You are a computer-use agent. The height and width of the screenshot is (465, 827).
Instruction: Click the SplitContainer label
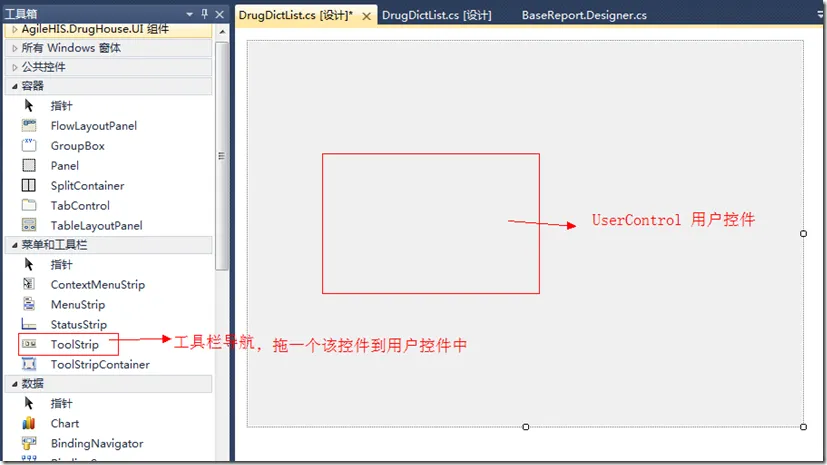88,186
